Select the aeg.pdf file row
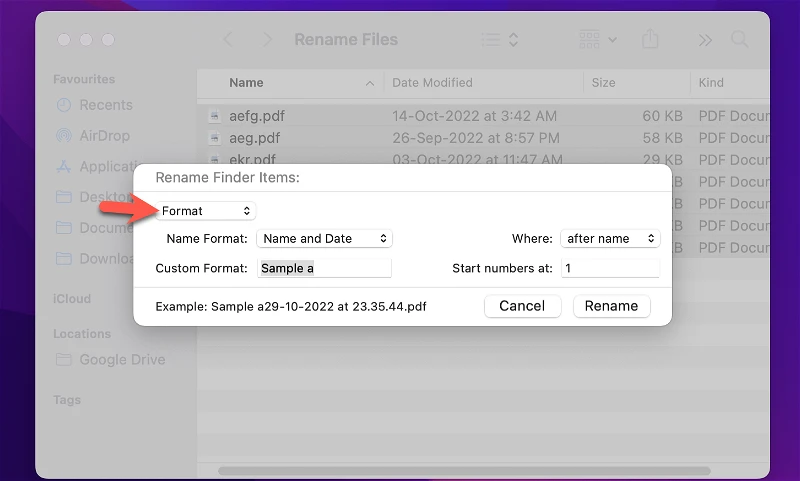The image size is (800, 481). pyautogui.click(x=483, y=138)
